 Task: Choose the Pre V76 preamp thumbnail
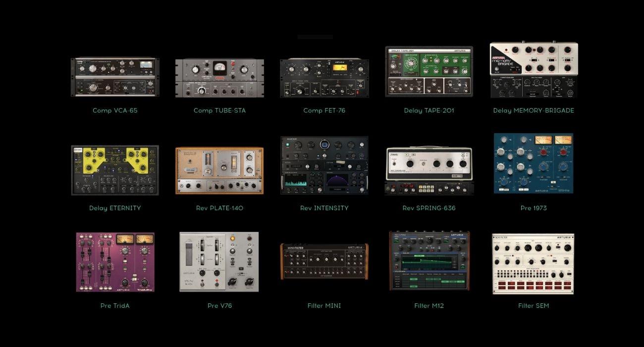pos(219,262)
